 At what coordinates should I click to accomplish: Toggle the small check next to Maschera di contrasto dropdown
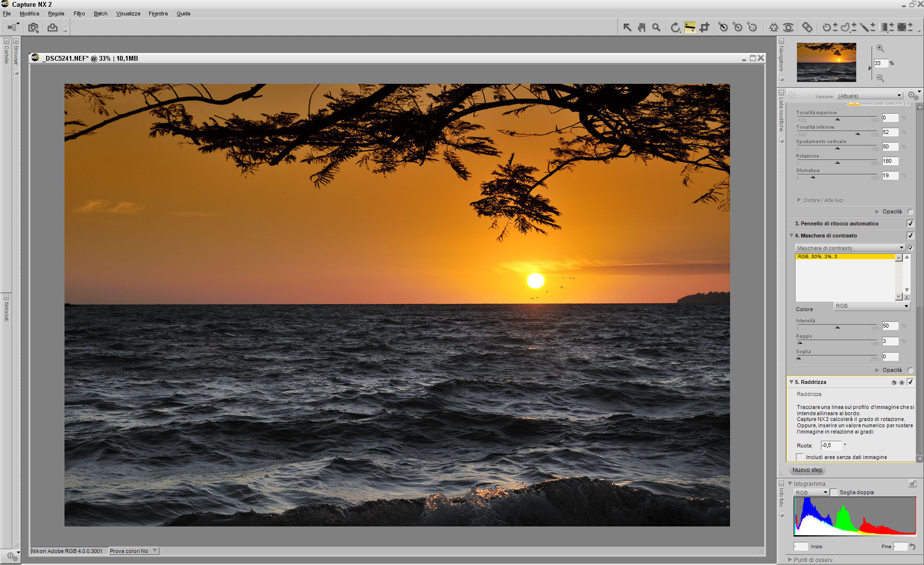pos(910,248)
